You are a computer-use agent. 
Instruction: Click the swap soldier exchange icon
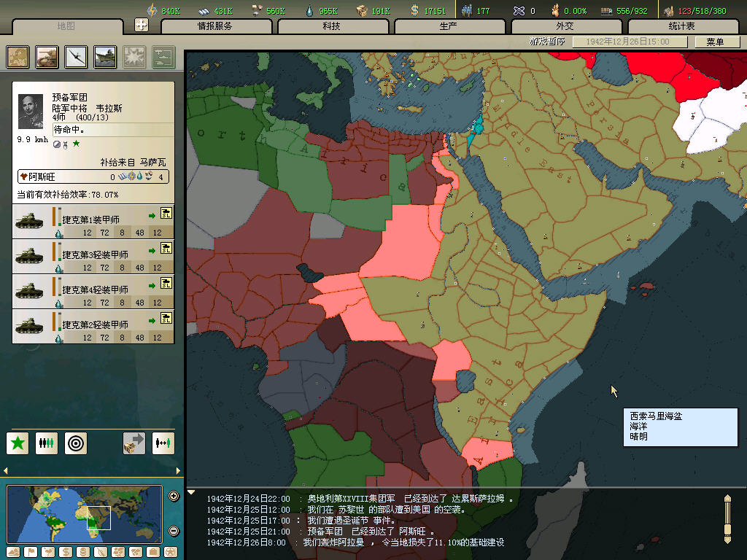click(163, 443)
